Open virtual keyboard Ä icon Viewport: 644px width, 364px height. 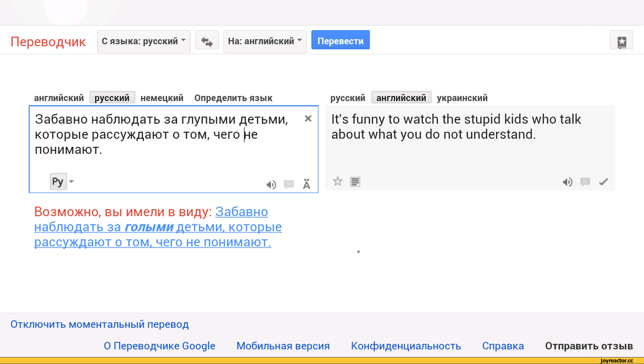point(306,184)
